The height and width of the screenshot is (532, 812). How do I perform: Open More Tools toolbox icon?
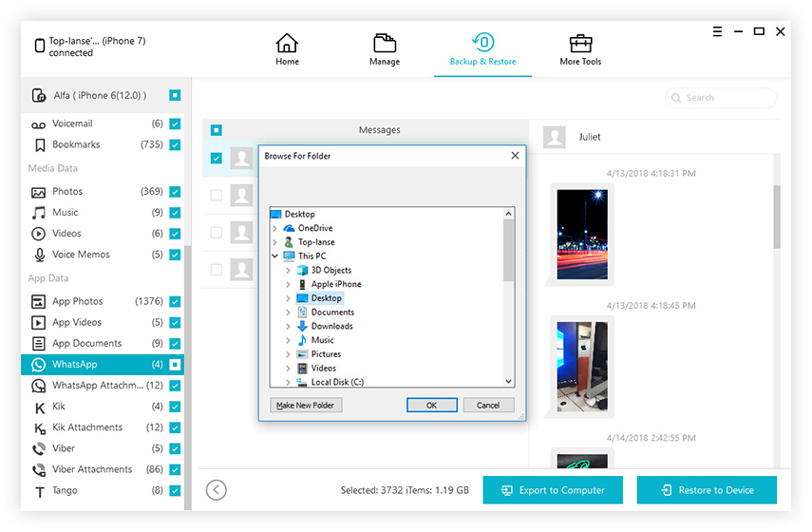coord(580,44)
